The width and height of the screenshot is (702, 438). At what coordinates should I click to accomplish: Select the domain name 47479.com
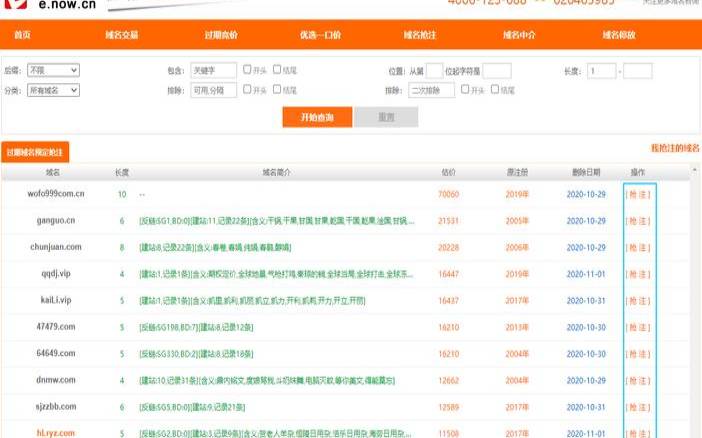coord(56,326)
